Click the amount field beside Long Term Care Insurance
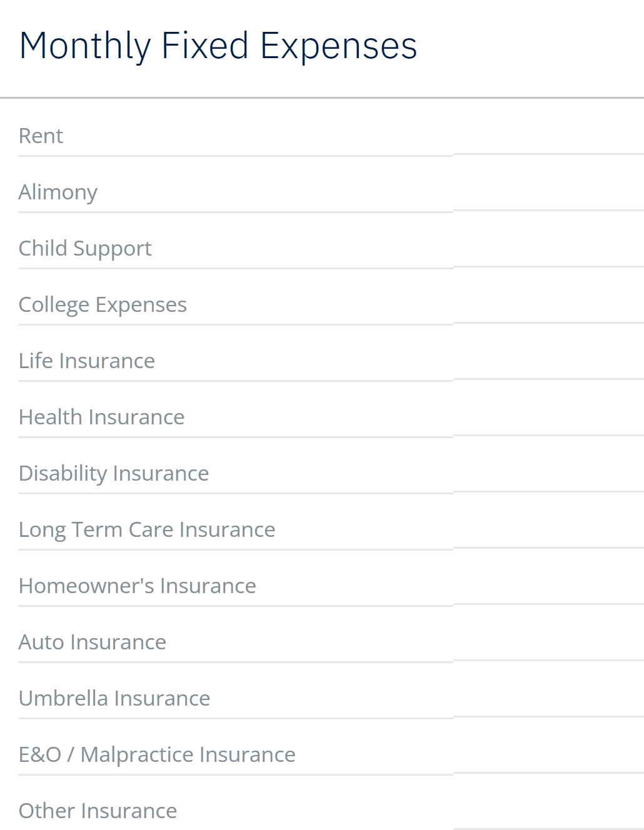 click(x=548, y=529)
